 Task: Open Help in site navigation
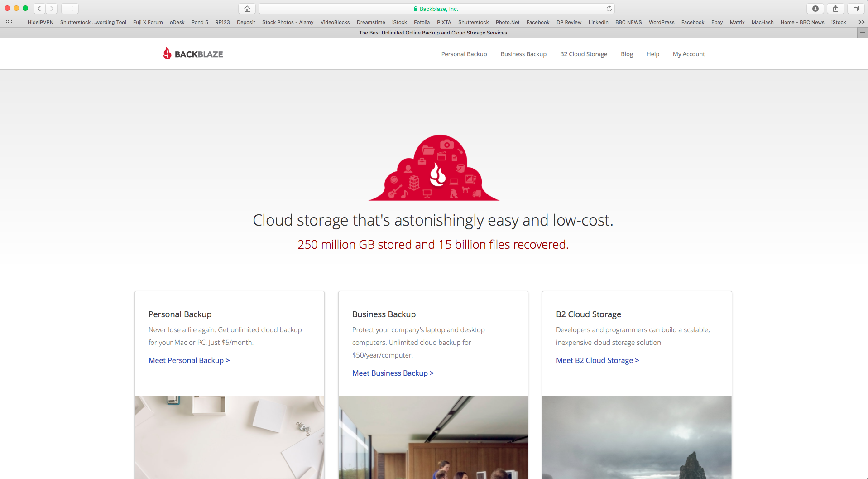653,54
